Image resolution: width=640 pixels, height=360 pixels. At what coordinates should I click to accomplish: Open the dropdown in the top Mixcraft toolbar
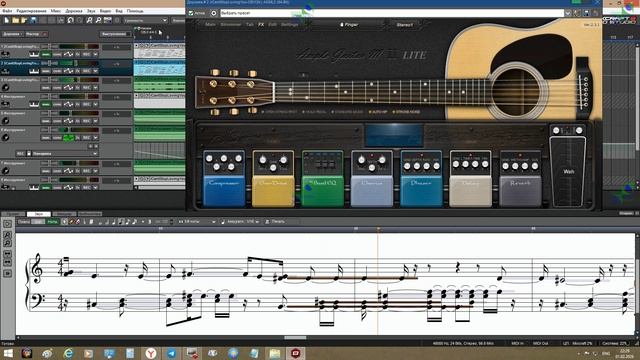[165, 20]
